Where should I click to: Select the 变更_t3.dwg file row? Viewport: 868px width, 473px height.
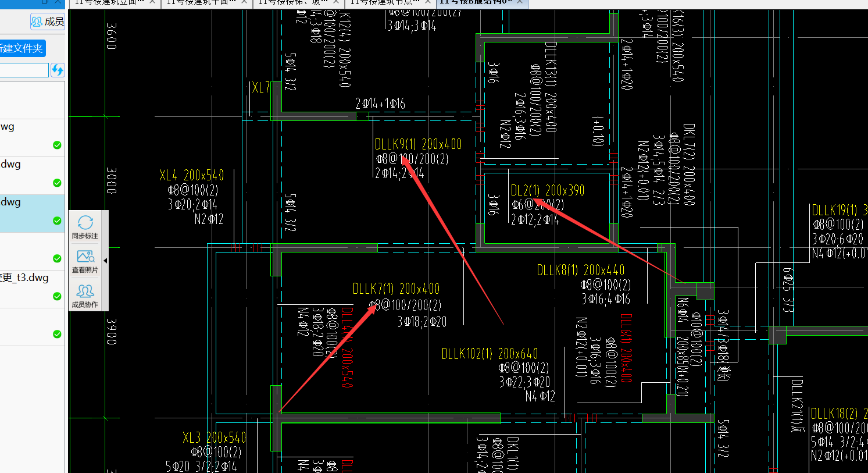point(32,289)
